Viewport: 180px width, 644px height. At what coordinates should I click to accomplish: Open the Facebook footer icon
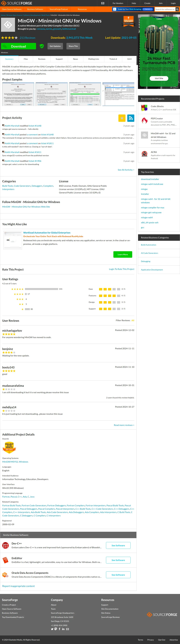coord(59,629)
